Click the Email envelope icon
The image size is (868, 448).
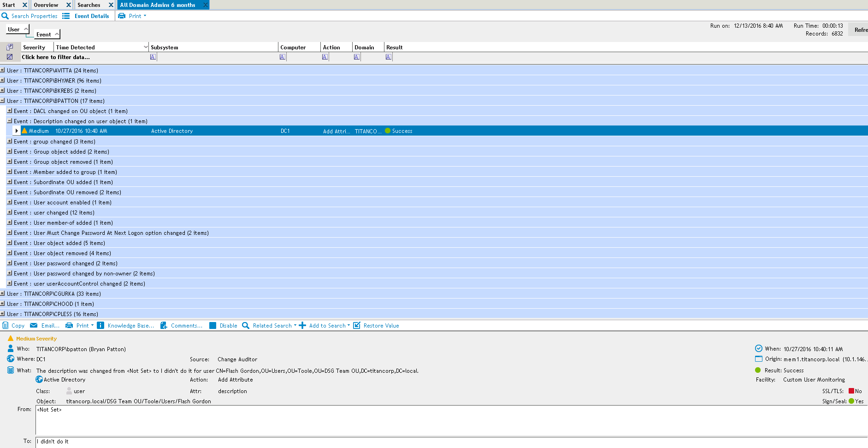point(34,326)
